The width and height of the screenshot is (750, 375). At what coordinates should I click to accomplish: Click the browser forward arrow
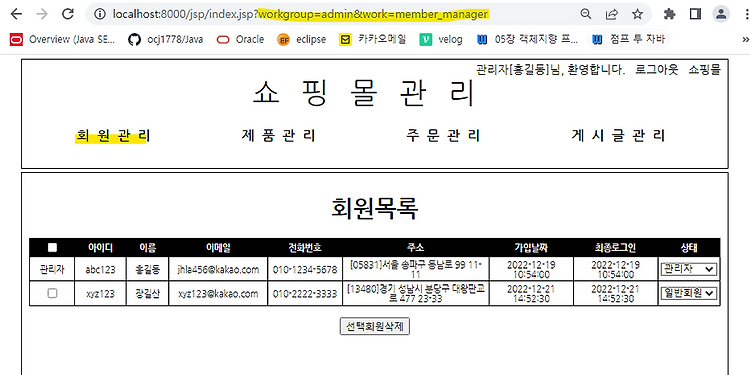tap(42, 14)
